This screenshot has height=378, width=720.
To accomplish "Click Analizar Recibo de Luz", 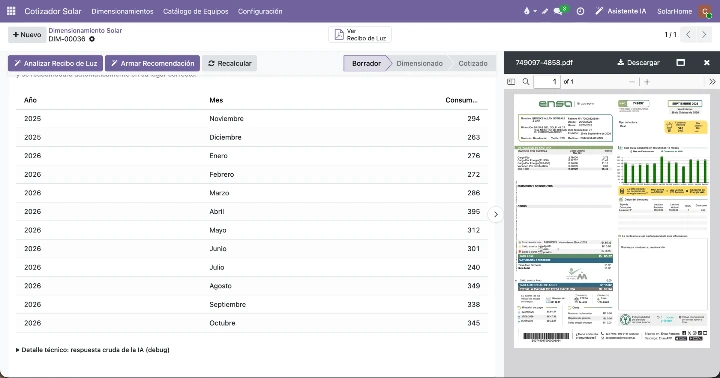I will 56,63.
